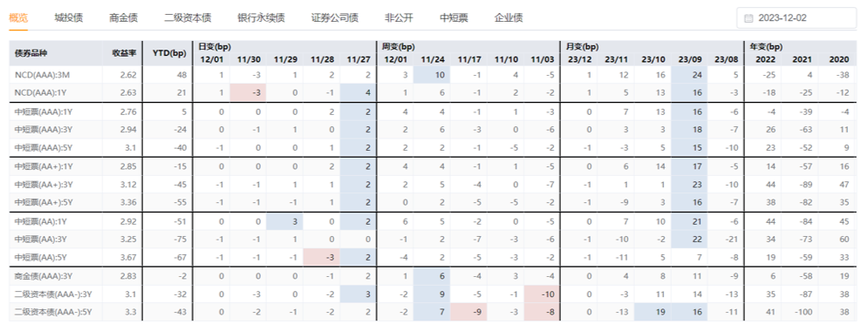868x331 pixels.
Task: Select the 中短票(AA+):1Y row label
Action: point(44,167)
